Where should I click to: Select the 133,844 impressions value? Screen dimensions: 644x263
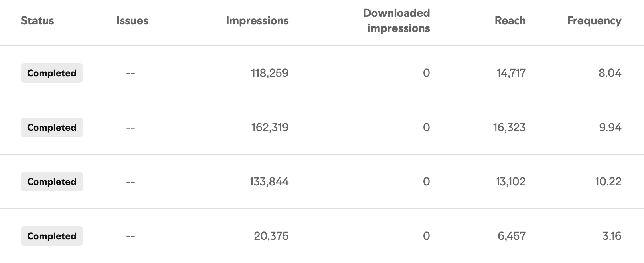point(269,182)
